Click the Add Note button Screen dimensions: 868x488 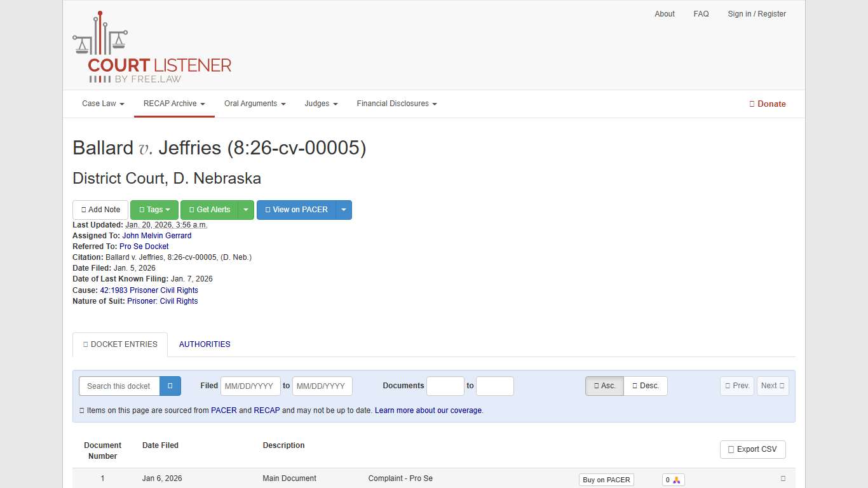click(100, 210)
